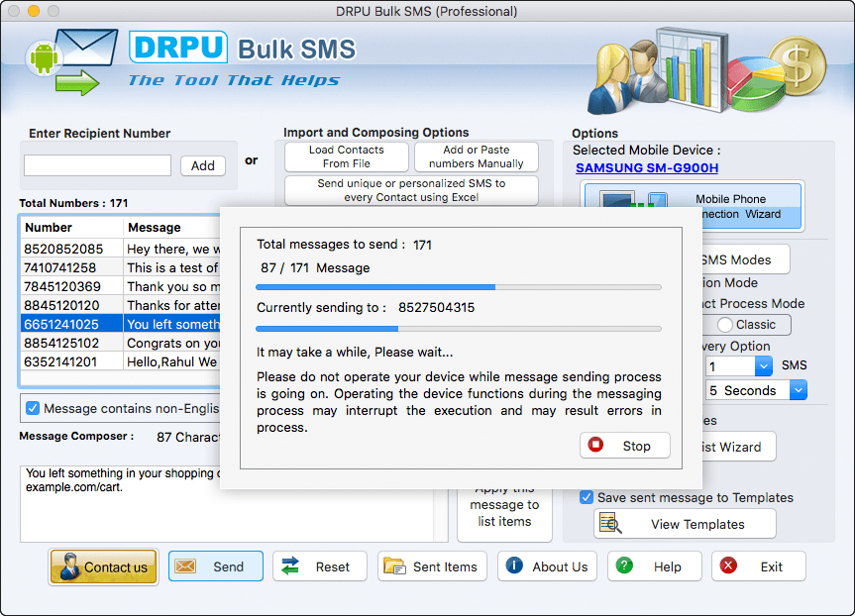Click the About Us button

pyautogui.click(x=547, y=566)
